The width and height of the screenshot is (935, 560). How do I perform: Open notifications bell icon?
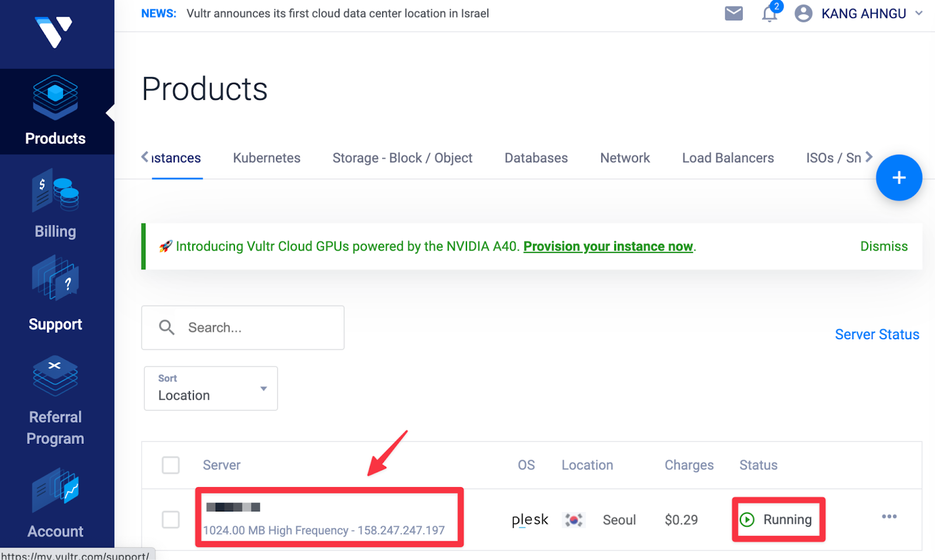(770, 14)
